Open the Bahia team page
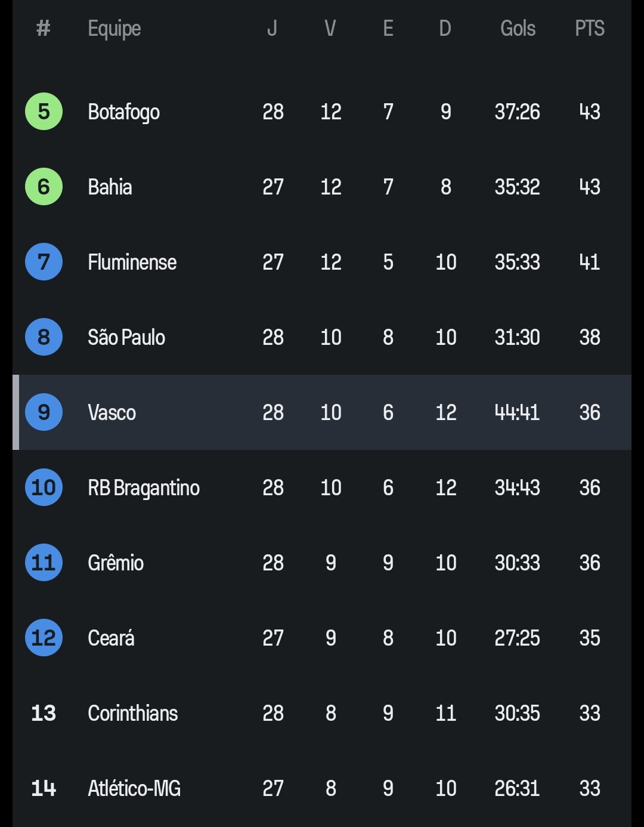 (110, 187)
